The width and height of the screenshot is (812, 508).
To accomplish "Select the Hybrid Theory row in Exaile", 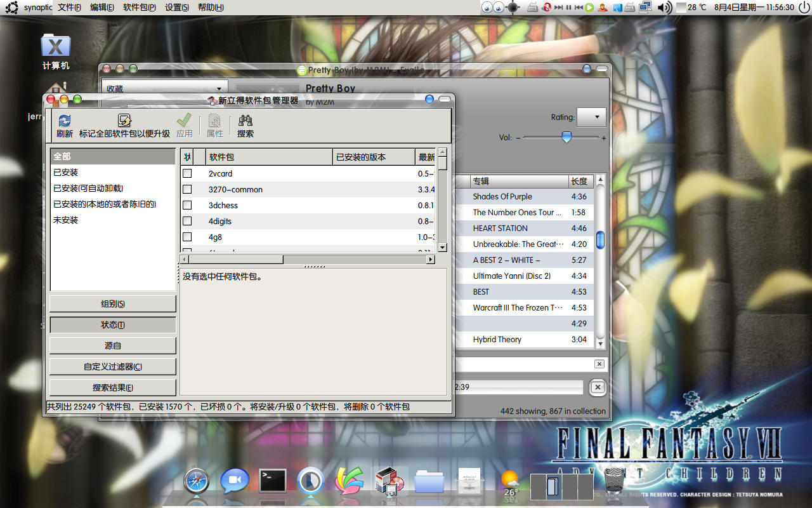I will [525, 339].
